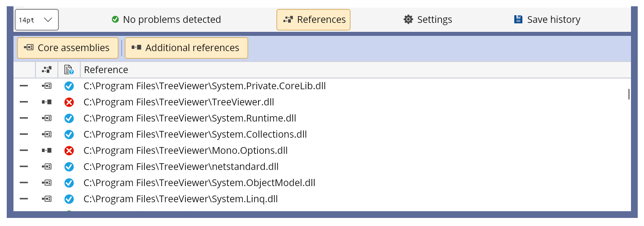Click the additional reference icon for Mono.Options.dll
This screenshot has width=644, height=226.
point(47,151)
